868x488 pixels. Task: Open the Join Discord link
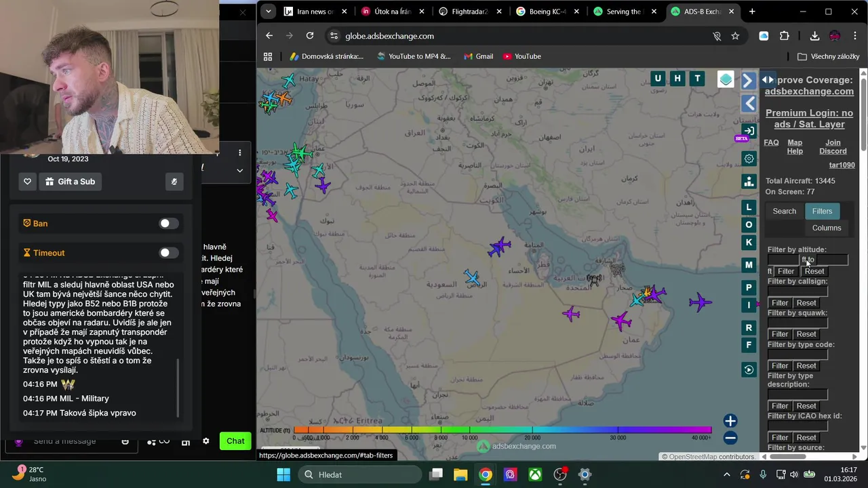point(833,147)
